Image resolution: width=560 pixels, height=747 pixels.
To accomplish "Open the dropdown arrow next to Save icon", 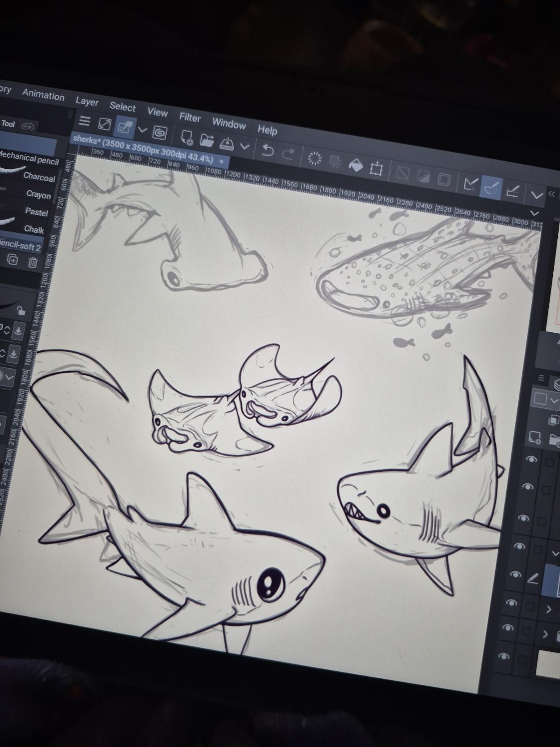I will coord(245,146).
